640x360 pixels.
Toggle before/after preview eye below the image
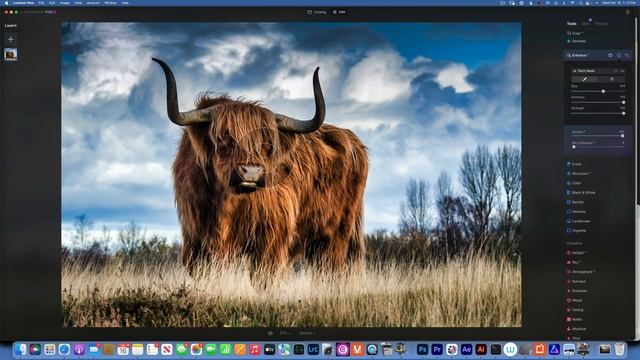tap(270, 333)
